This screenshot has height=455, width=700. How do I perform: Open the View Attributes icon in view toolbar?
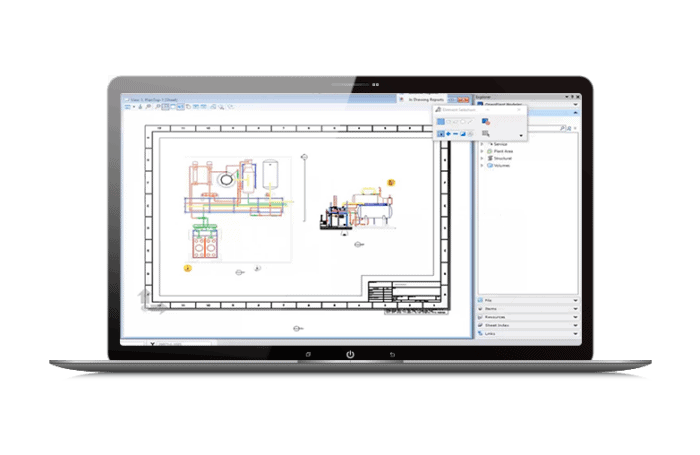(128, 107)
